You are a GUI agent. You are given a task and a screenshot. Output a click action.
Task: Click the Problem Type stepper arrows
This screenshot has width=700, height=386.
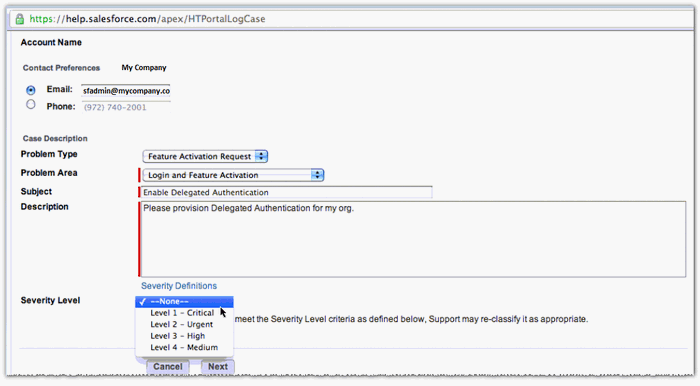click(x=261, y=156)
